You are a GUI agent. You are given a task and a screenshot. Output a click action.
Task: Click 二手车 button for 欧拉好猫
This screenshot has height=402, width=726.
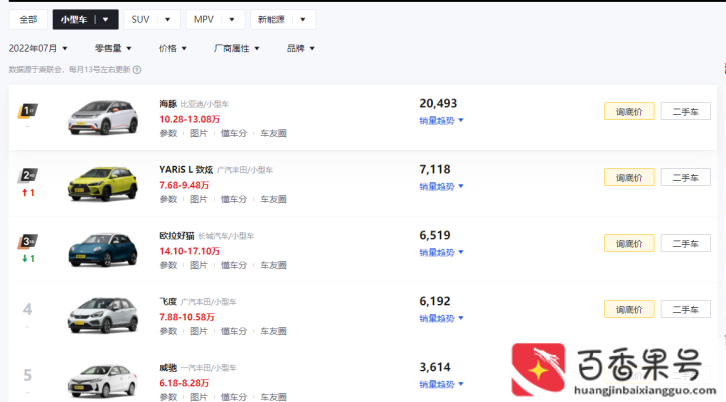click(x=686, y=243)
